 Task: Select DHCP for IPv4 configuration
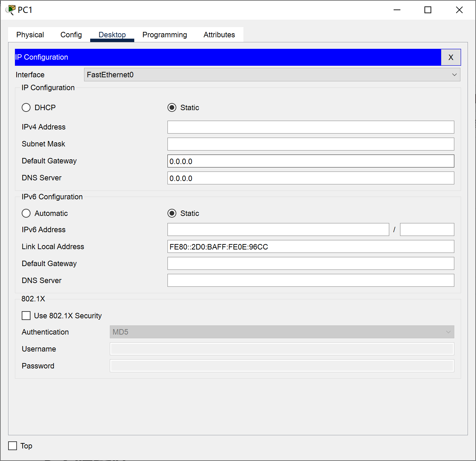click(26, 107)
